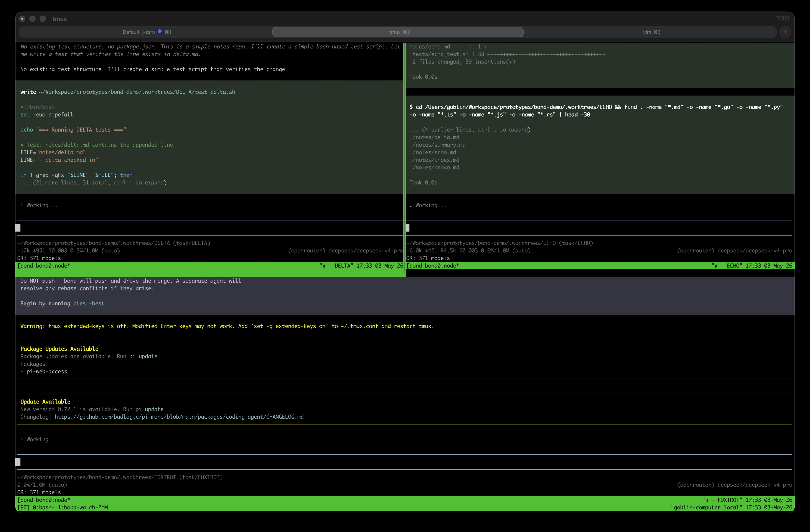Click 'π - FOXTROT' status bar title
The image size is (810, 532).
(722, 500)
